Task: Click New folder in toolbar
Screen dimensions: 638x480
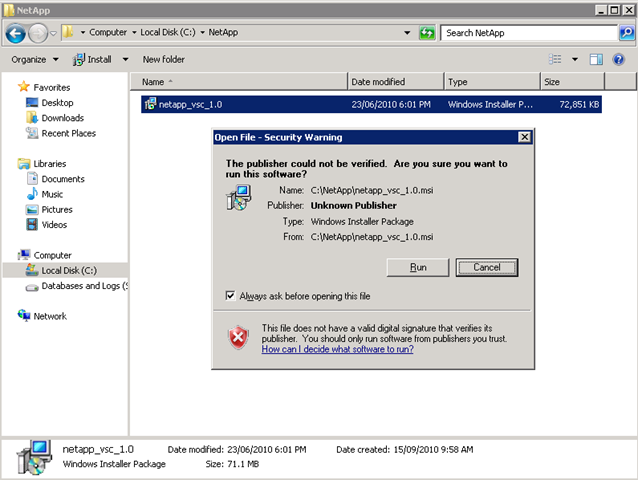Action: [164, 59]
